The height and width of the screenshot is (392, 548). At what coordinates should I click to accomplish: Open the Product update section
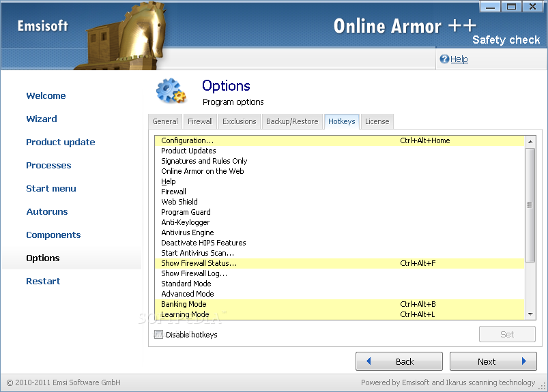click(61, 142)
